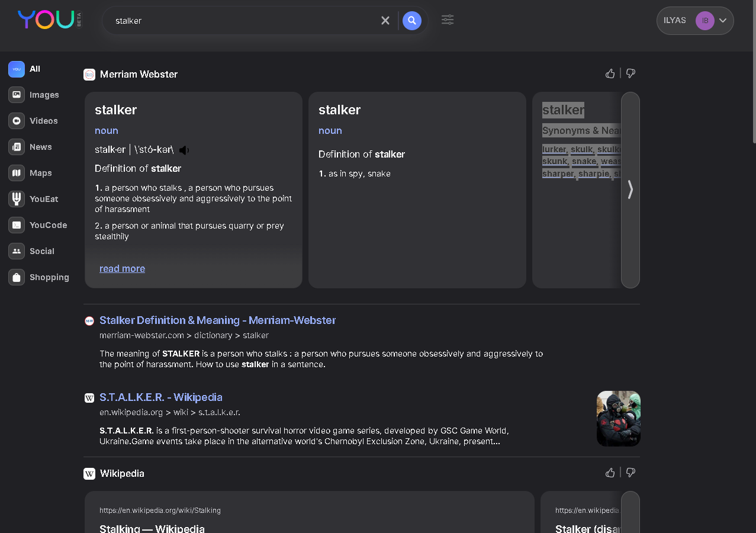Click the ILYAS username label
This screenshot has height=533, width=756.
click(675, 21)
